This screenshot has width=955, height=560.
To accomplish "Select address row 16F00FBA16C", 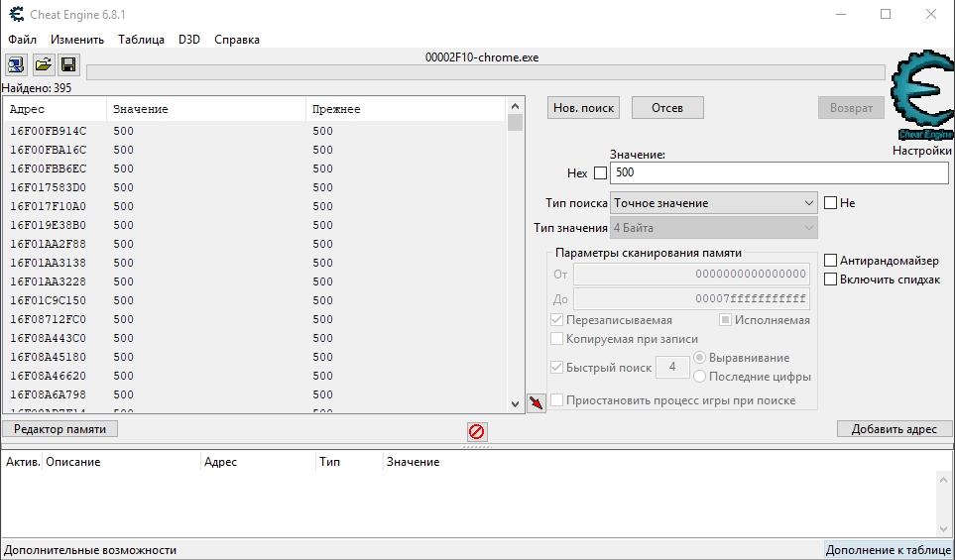I will (x=255, y=150).
